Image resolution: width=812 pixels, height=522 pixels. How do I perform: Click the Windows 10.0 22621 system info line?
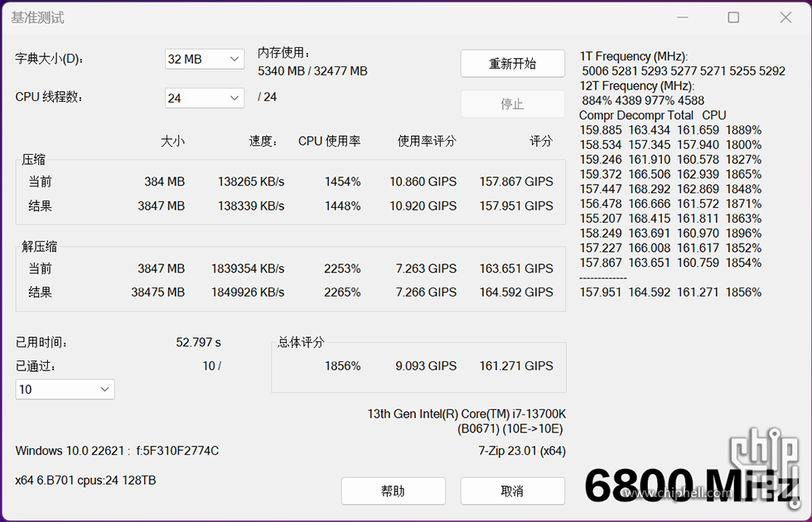[x=117, y=451]
